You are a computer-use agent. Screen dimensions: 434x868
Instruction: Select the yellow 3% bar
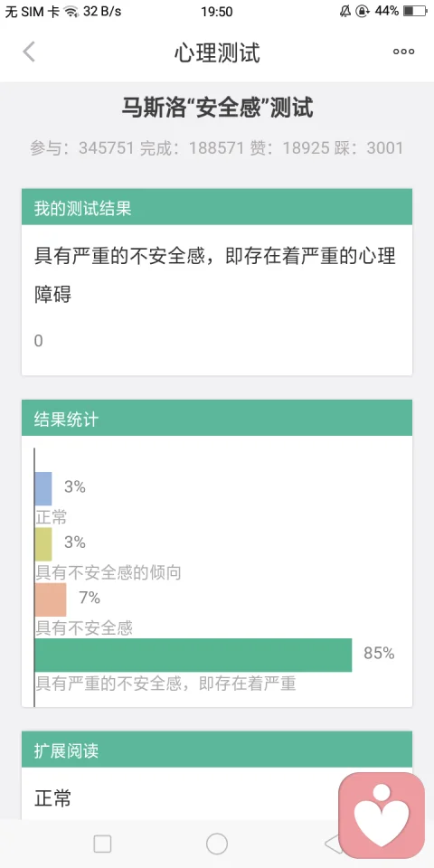[x=43, y=544]
